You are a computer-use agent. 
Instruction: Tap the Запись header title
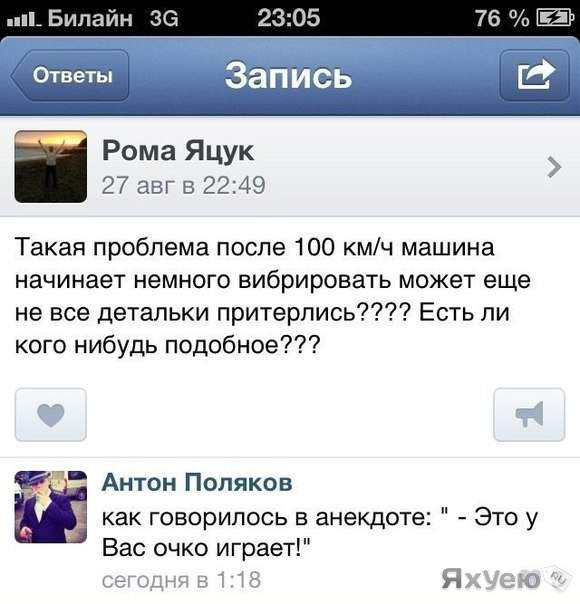[288, 75]
